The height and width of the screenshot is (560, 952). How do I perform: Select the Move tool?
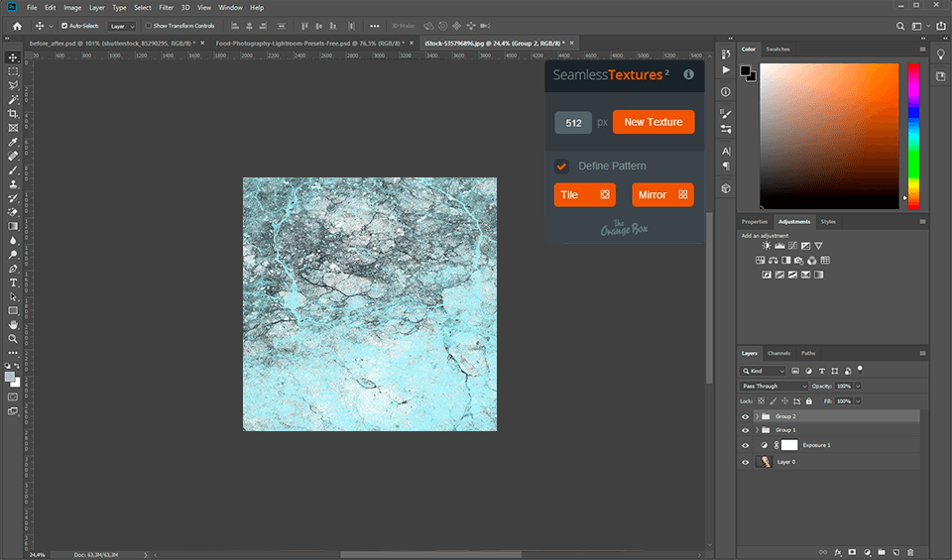point(13,57)
